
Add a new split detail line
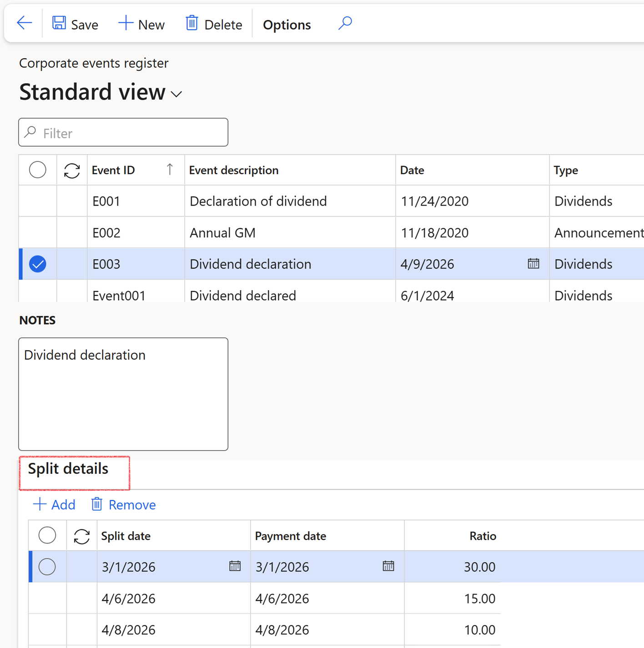[54, 505]
